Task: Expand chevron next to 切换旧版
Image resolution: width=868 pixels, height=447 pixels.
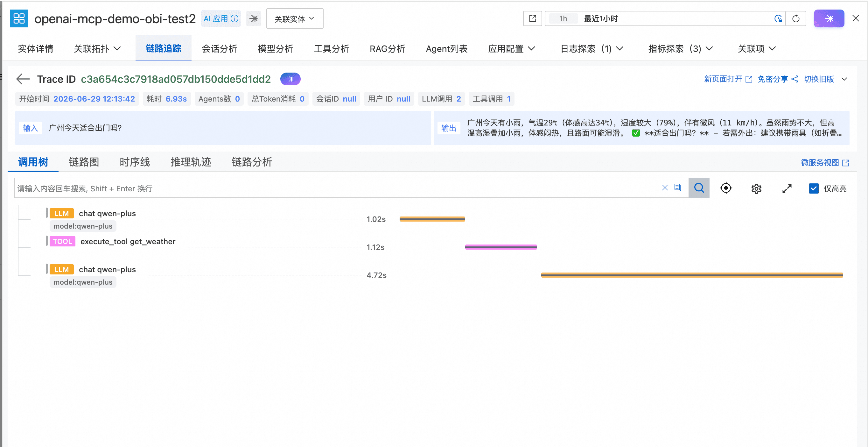Action: point(844,79)
